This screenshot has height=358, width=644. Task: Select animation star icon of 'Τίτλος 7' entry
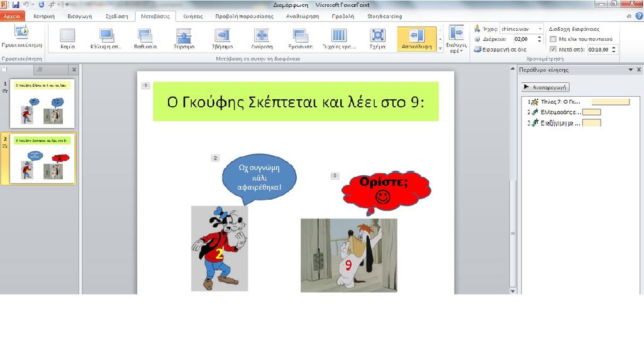pyautogui.click(x=535, y=102)
